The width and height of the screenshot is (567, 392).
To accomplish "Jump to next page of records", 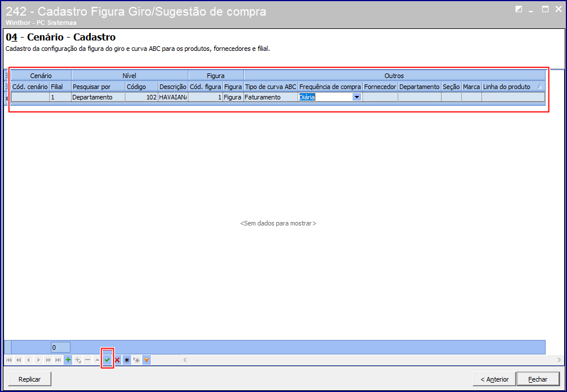I will tap(48, 360).
